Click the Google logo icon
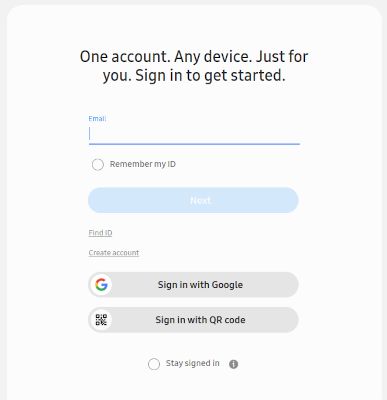 [x=101, y=285]
